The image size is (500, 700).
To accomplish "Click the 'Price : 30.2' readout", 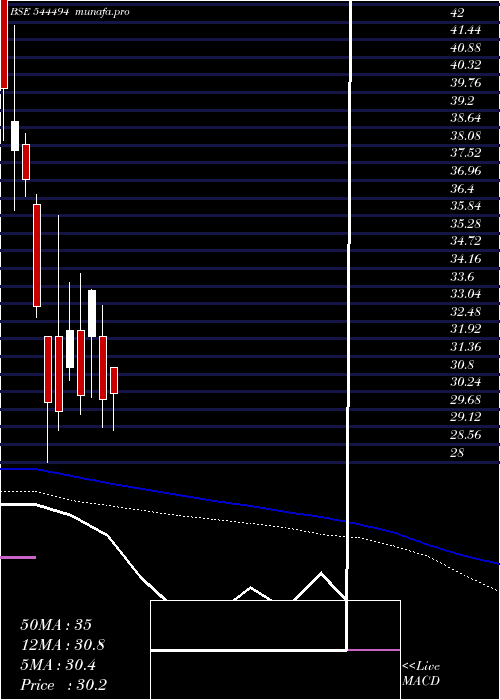I will (x=63, y=685).
